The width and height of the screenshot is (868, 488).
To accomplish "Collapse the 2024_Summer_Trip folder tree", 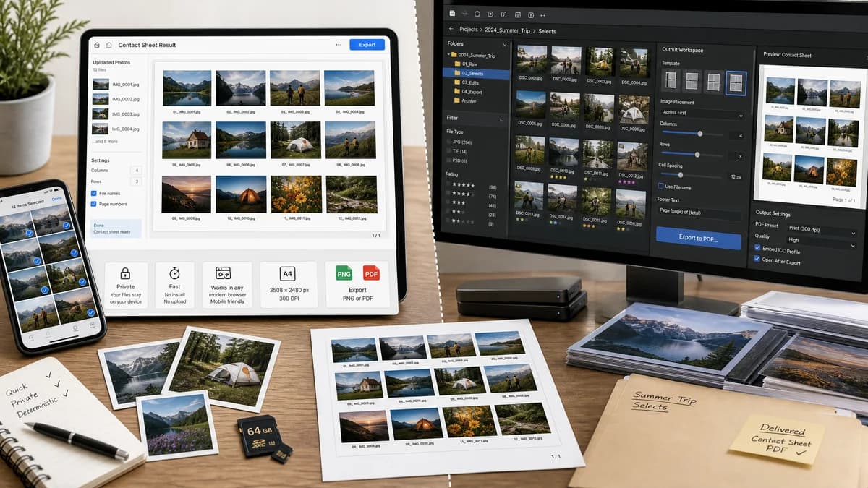I will pyautogui.click(x=448, y=55).
